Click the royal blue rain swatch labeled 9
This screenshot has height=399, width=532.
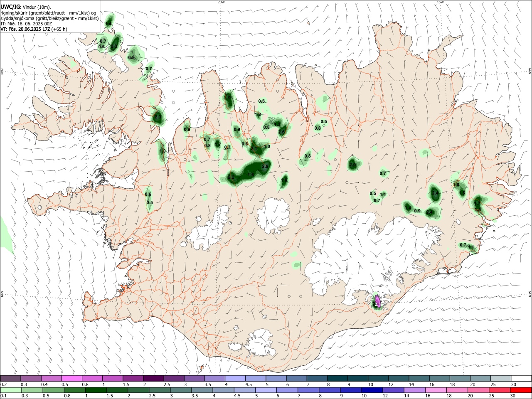(351, 390)
